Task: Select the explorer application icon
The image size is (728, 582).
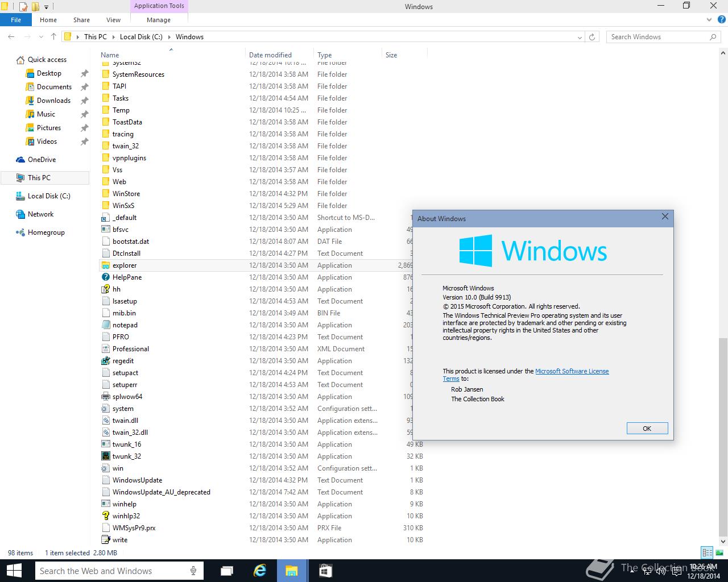Action: coord(105,265)
